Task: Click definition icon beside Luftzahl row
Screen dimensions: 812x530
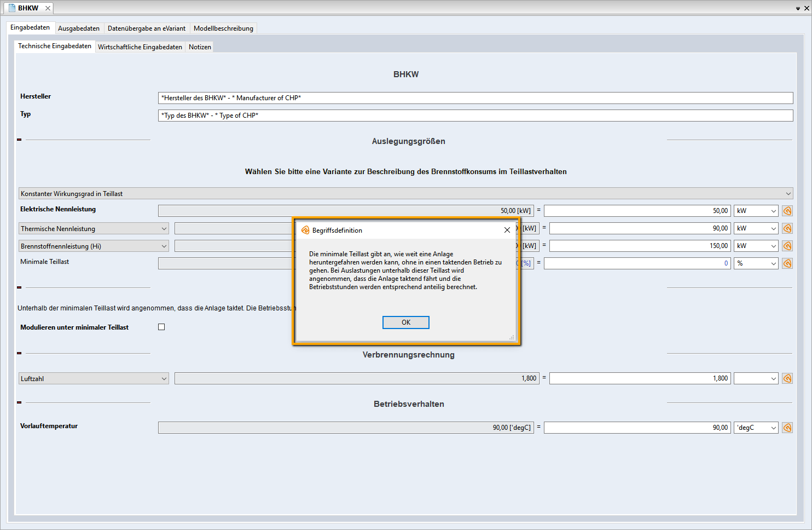Action: pos(787,378)
